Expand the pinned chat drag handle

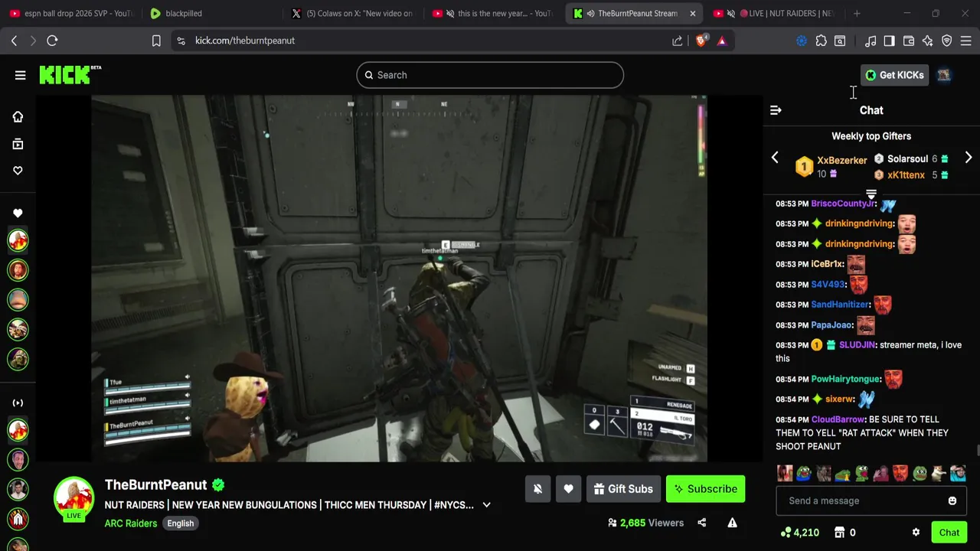[x=871, y=194]
